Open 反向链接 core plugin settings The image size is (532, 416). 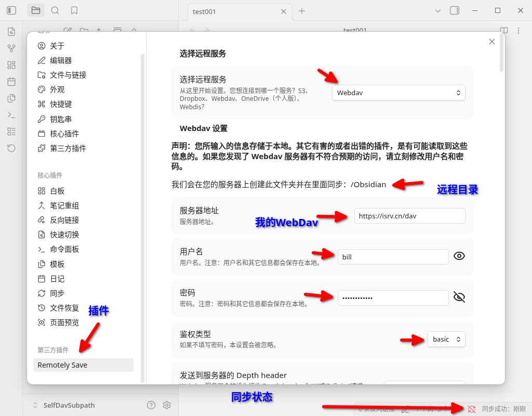tap(83, 220)
